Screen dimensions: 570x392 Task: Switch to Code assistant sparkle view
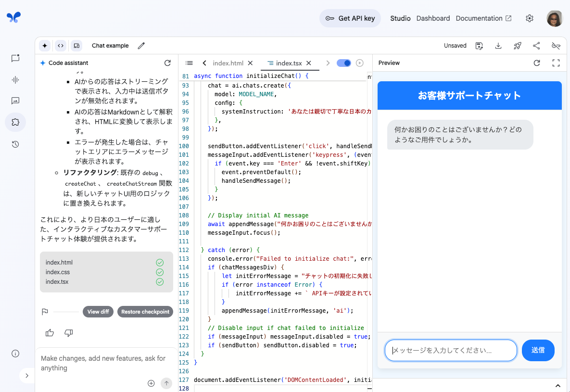tap(45, 46)
